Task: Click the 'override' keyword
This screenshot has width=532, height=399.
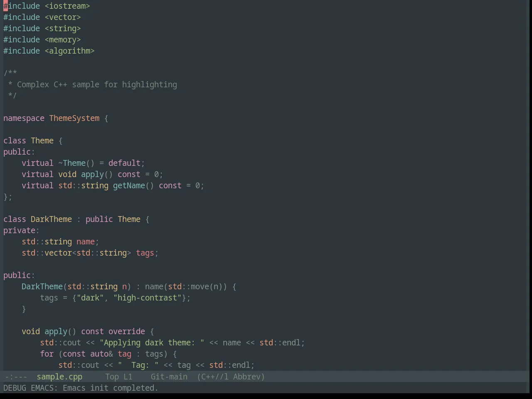Action: tap(127, 332)
